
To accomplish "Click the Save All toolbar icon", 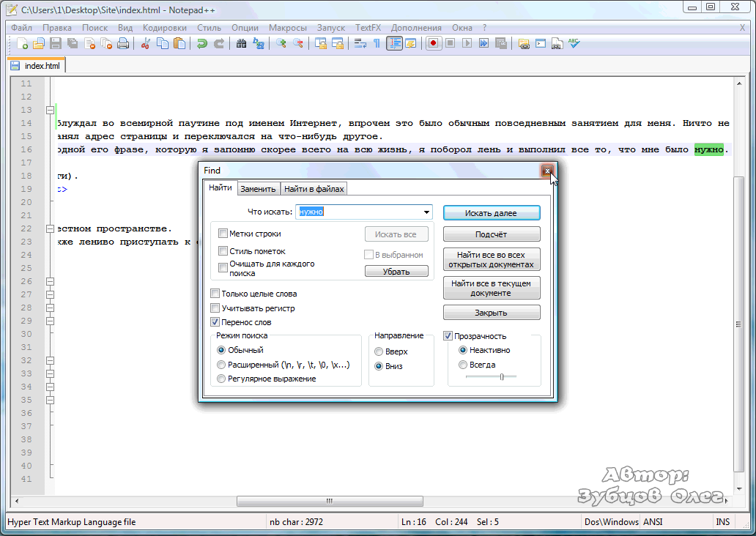I will (x=73, y=44).
